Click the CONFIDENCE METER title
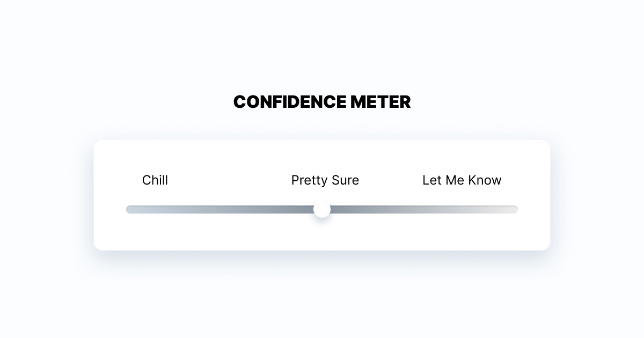 pos(322,102)
